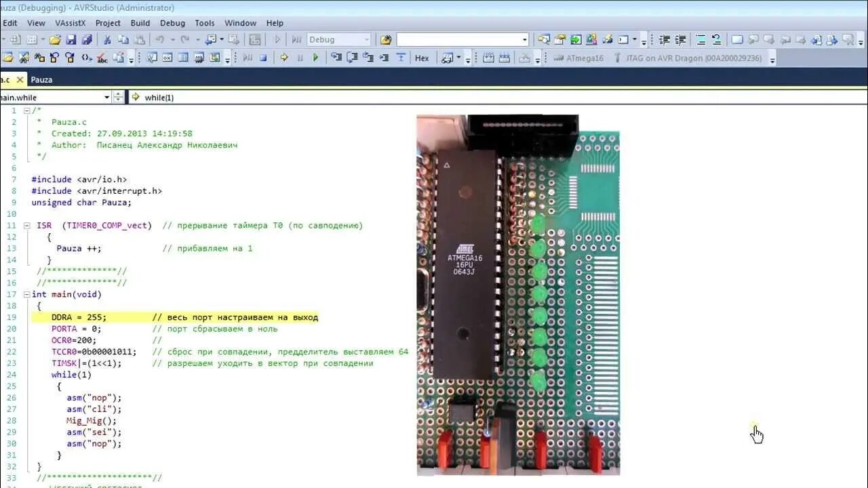Open the Debug menu
868x488 pixels.
pyautogui.click(x=172, y=22)
